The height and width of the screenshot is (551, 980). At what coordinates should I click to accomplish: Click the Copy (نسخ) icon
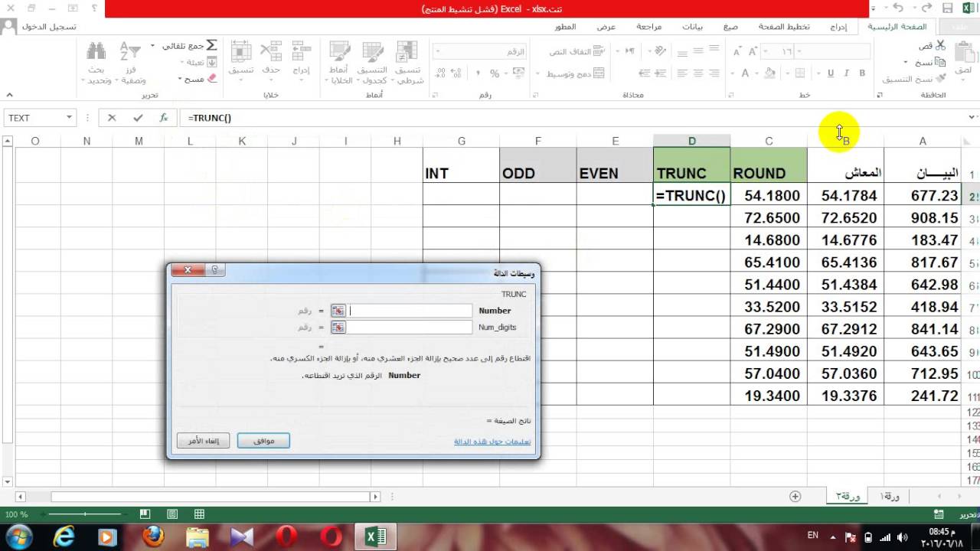pyautogui.click(x=940, y=63)
